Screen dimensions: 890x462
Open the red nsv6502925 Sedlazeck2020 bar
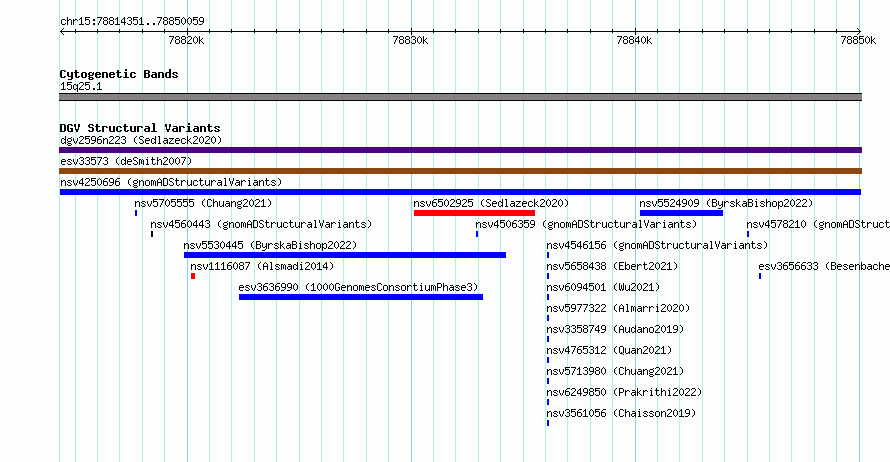(x=474, y=213)
